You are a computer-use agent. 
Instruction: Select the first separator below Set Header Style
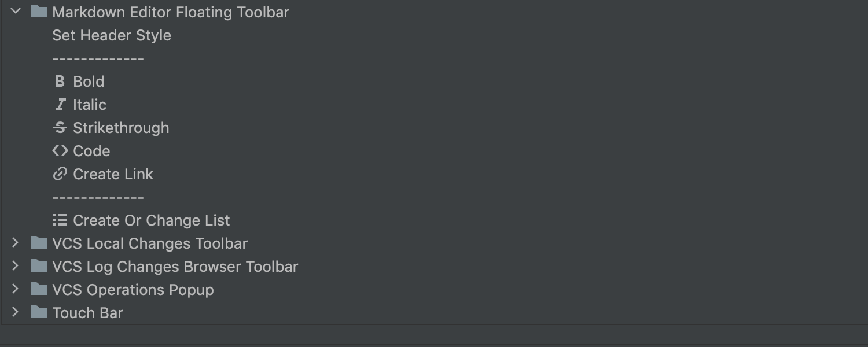tap(98, 58)
